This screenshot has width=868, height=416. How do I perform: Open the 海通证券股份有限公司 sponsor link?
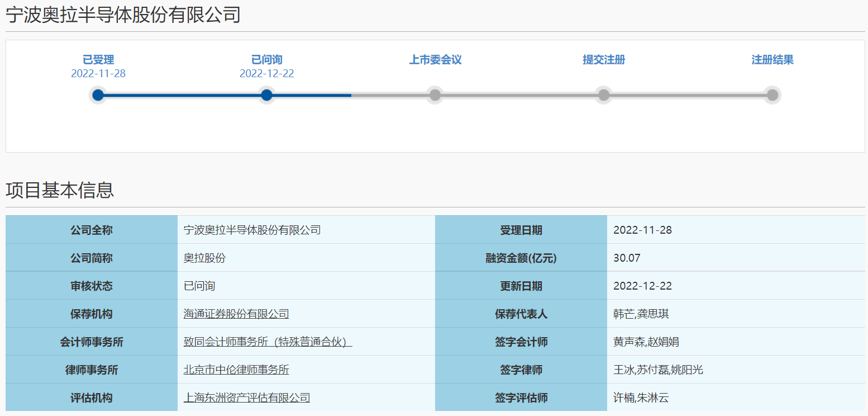click(x=235, y=314)
